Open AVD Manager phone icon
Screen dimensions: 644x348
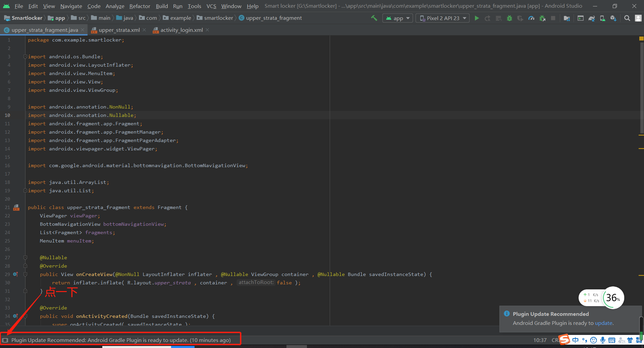pos(602,18)
